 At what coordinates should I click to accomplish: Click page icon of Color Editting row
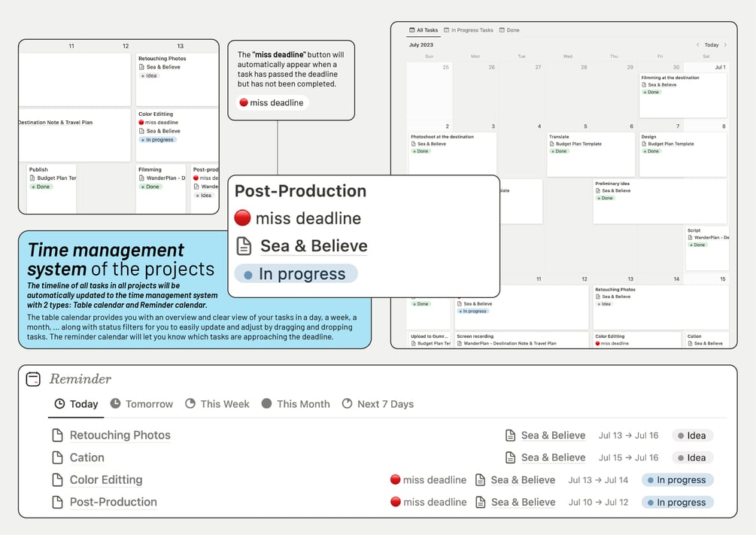(57, 479)
